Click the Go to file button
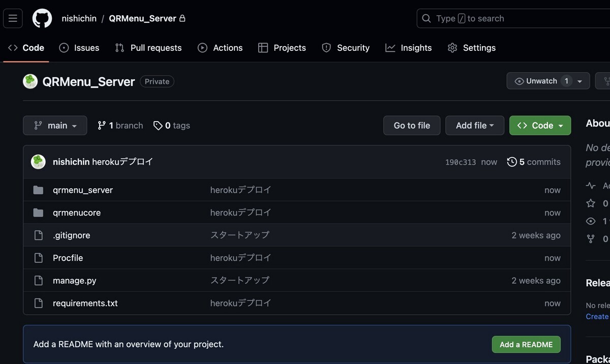Viewport: 610px width, 364px height. (412, 126)
